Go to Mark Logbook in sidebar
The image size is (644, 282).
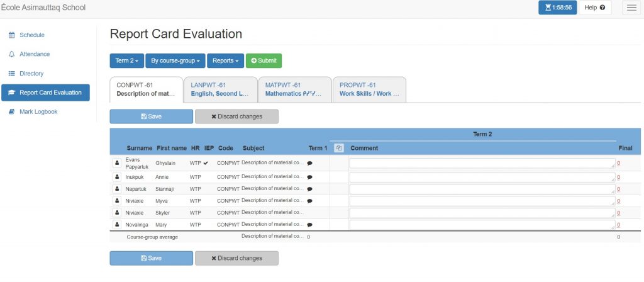(38, 111)
